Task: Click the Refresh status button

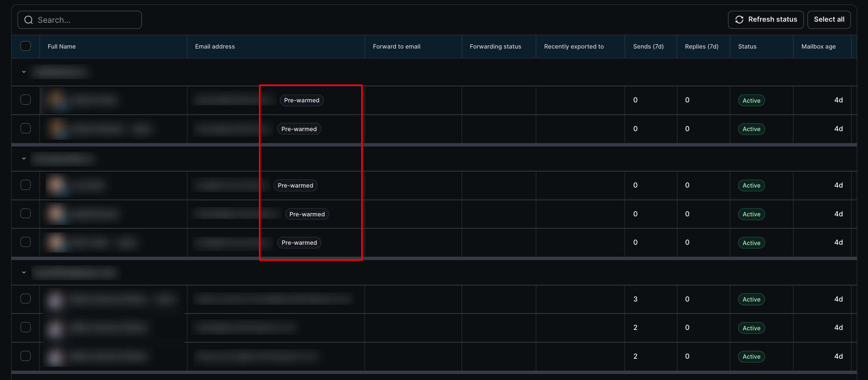Action: (765, 19)
